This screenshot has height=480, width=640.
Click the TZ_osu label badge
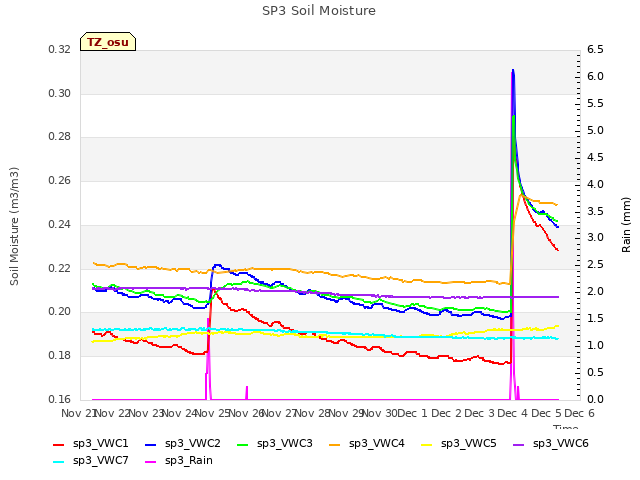108,42
